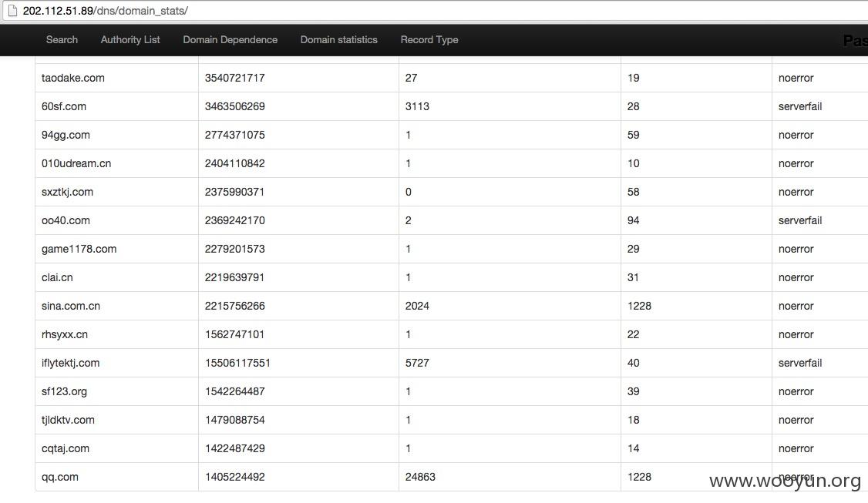
Task: Click the value 2215756266
Action: point(234,306)
